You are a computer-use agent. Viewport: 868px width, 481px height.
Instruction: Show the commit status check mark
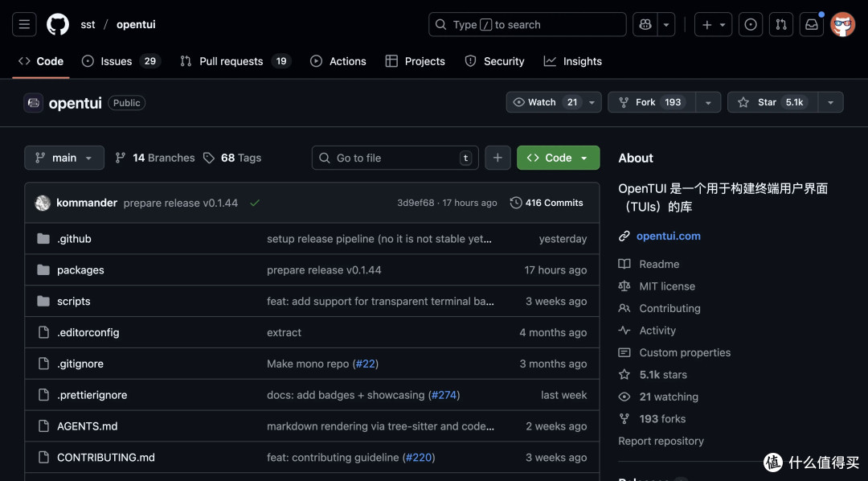tap(255, 203)
